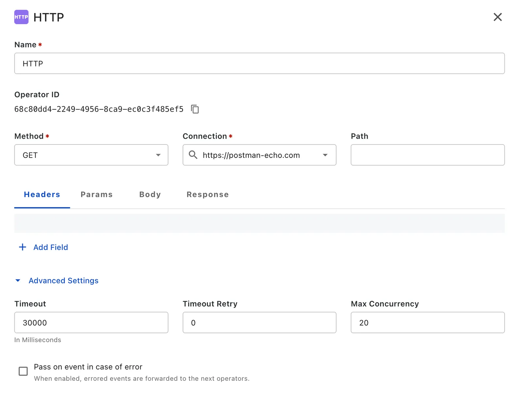Click the Operator ID value 68c80dd4-2249-4956-8ca9-ec0c3f485ef5

tap(99, 109)
